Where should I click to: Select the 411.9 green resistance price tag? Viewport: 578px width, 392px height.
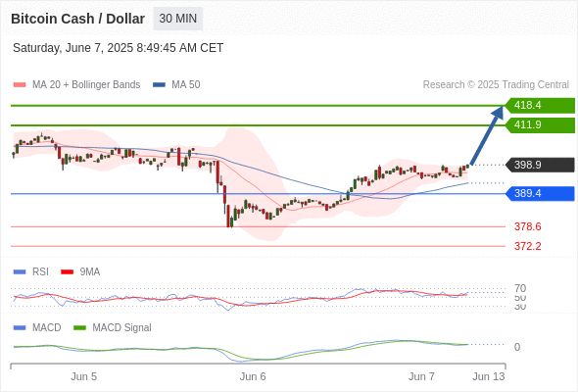pyautogui.click(x=540, y=125)
